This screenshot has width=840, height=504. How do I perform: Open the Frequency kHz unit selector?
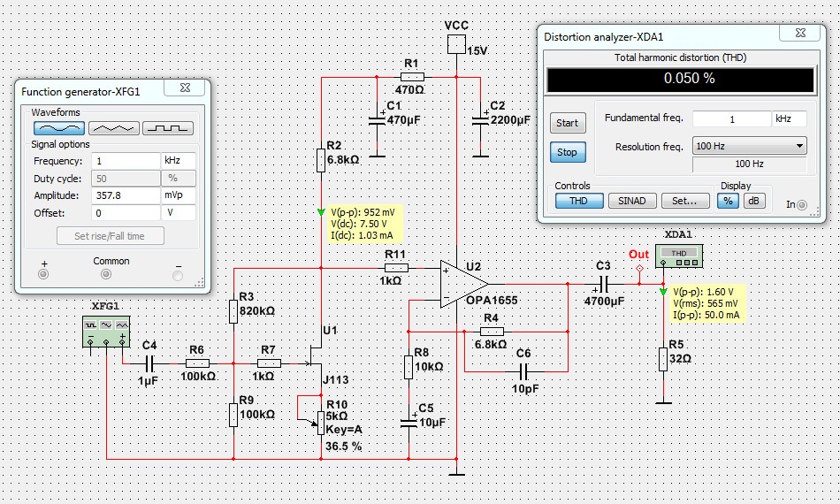(x=178, y=161)
